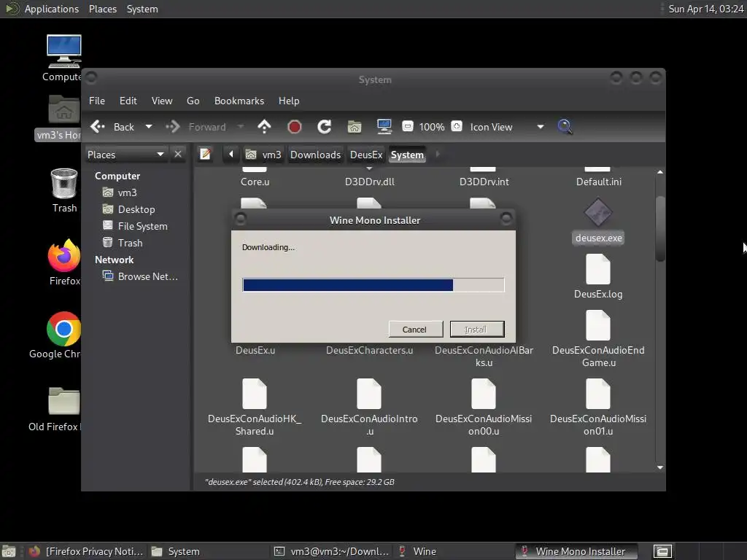
Task: Cancel the Wine Mono download
Action: point(415,330)
